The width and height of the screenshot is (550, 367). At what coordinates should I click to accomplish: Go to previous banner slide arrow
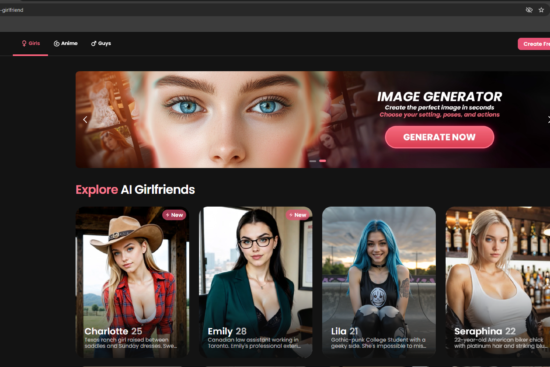[x=85, y=120]
